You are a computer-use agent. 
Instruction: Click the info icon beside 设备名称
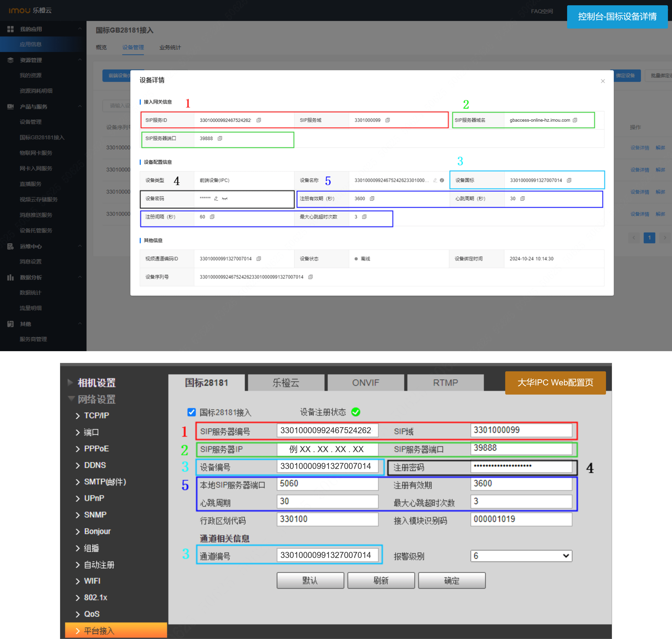coord(442,180)
